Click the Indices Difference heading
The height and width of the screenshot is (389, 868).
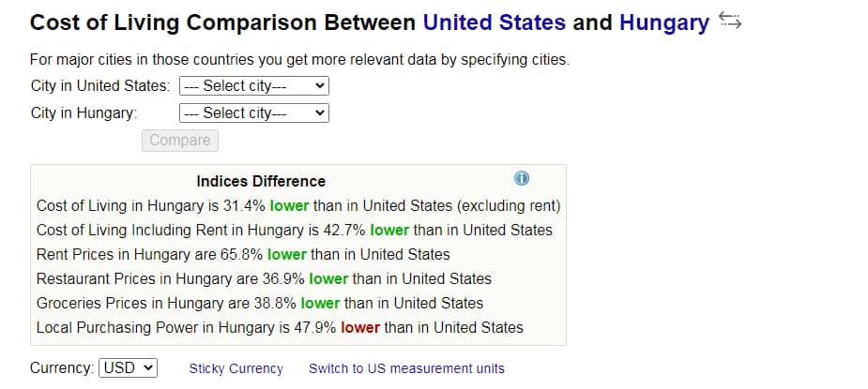coord(261,181)
